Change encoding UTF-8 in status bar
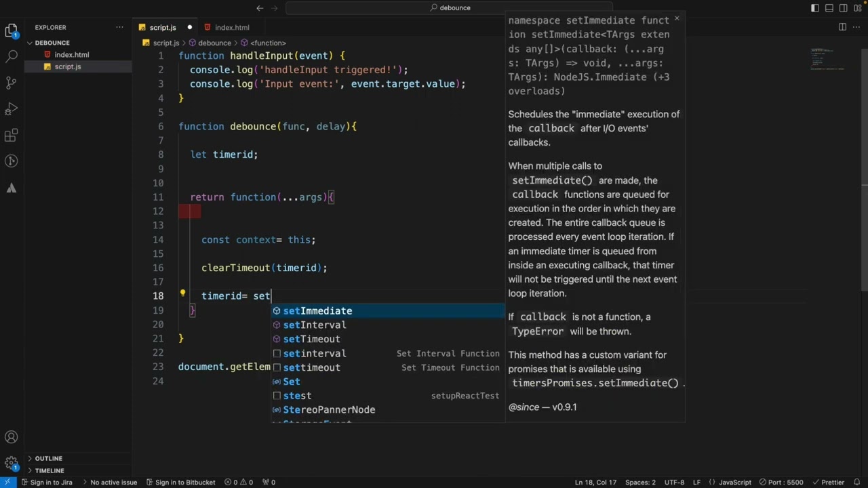The width and height of the screenshot is (868, 488). 674,482
